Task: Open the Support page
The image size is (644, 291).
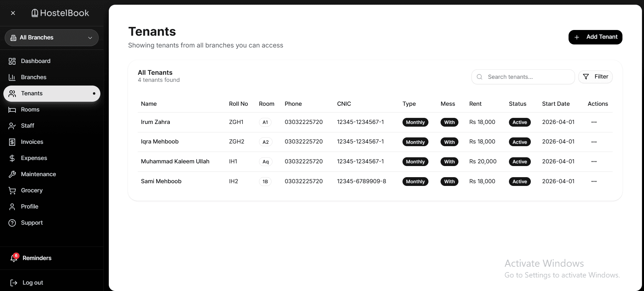Action: [52, 223]
